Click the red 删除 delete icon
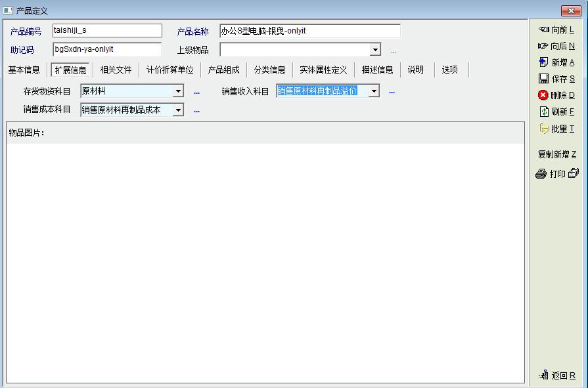The height and width of the screenshot is (388, 588). (543, 95)
